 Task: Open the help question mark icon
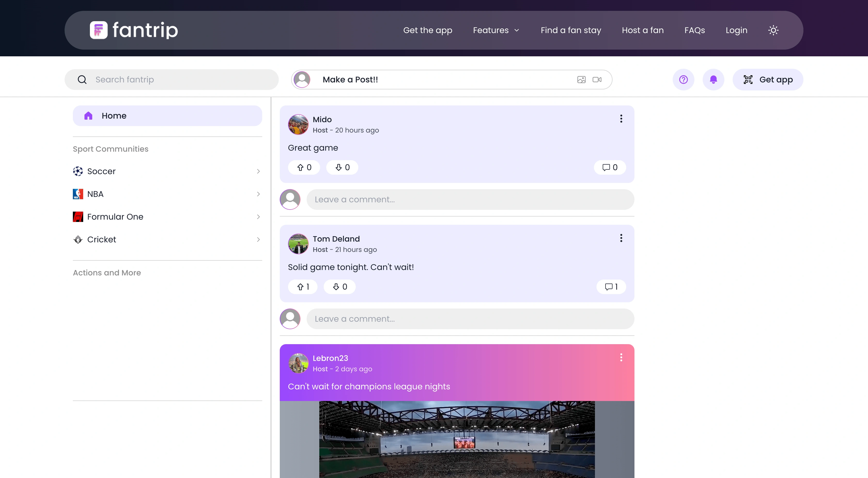coord(683,80)
